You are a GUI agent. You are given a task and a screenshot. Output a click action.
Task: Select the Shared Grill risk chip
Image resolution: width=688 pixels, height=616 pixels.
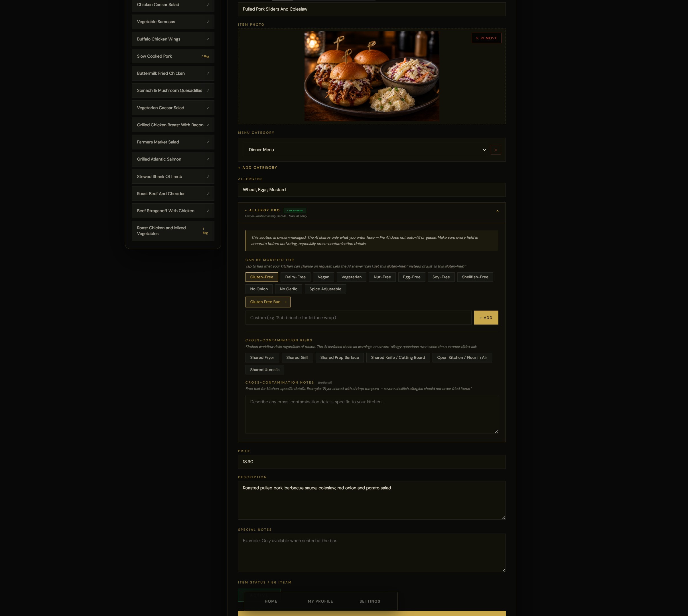tap(297, 358)
